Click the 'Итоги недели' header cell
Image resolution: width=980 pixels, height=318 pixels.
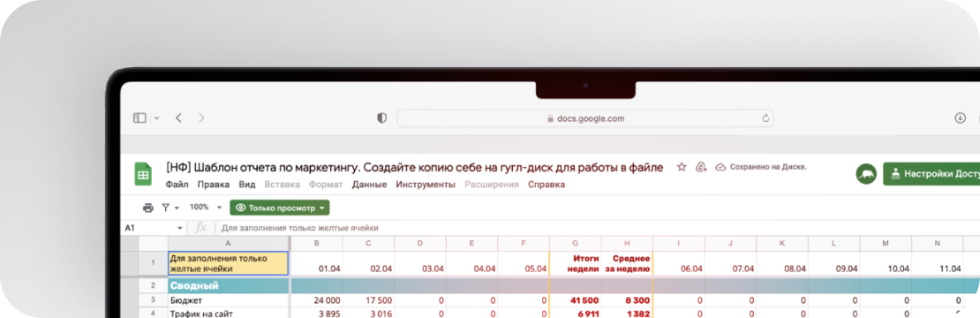(x=576, y=263)
